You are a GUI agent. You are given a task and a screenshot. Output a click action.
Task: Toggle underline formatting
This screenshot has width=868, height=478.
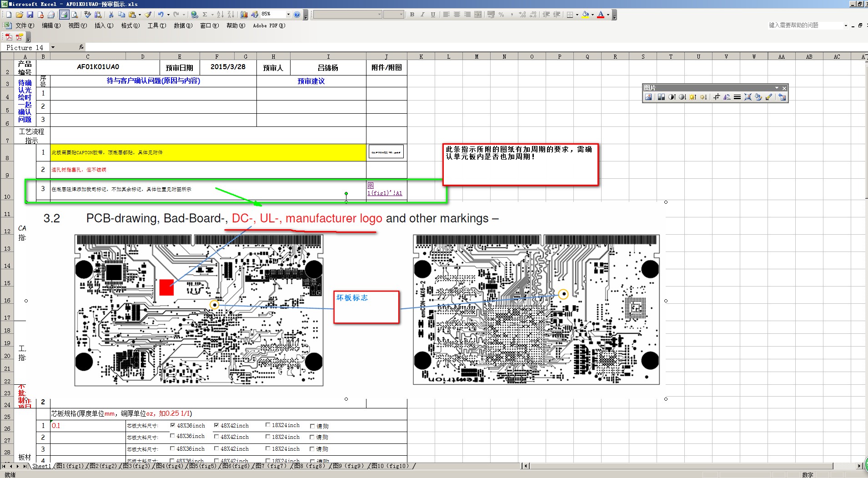pyautogui.click(x=433, y=15)
